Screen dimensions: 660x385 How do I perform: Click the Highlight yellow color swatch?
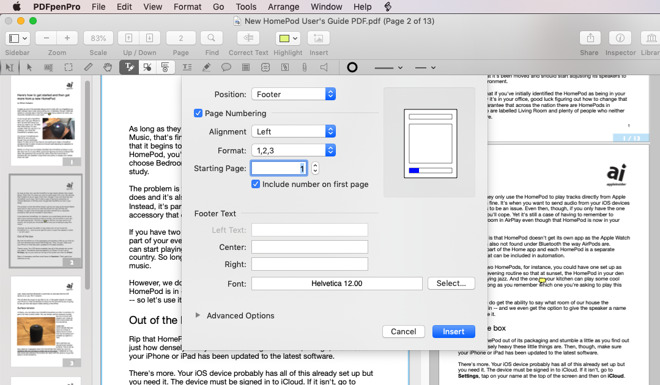284,38
